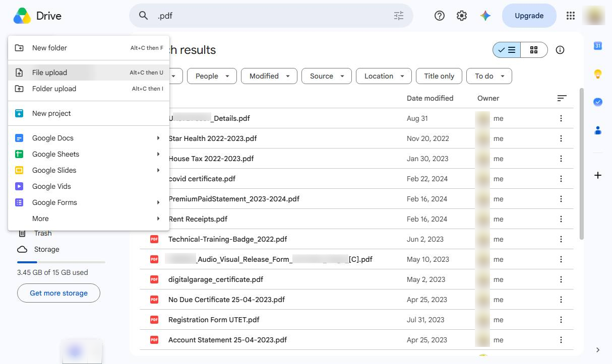Open more actions for Star Health 2022-2023.pdf
Screen dimensions: 612x364
(561, 138)
